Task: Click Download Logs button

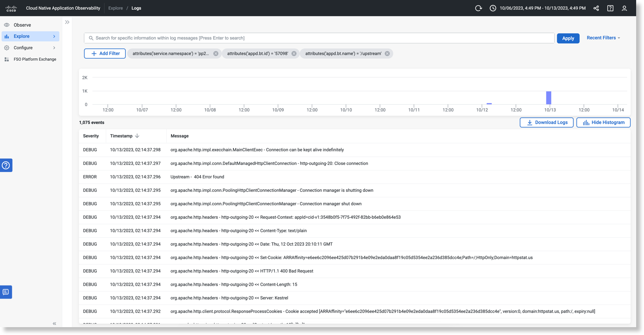Action: pyautogui.click(x=546, y=123)
